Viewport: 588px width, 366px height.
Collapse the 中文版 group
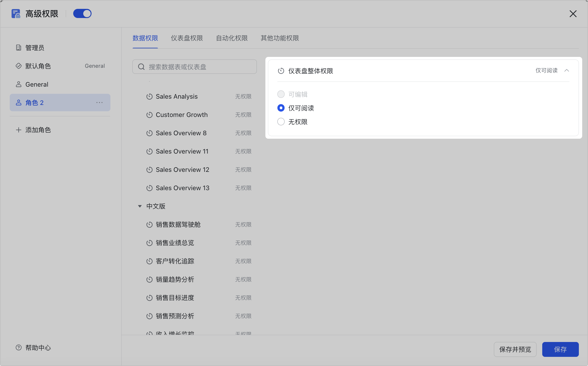[x=140, y=206]
